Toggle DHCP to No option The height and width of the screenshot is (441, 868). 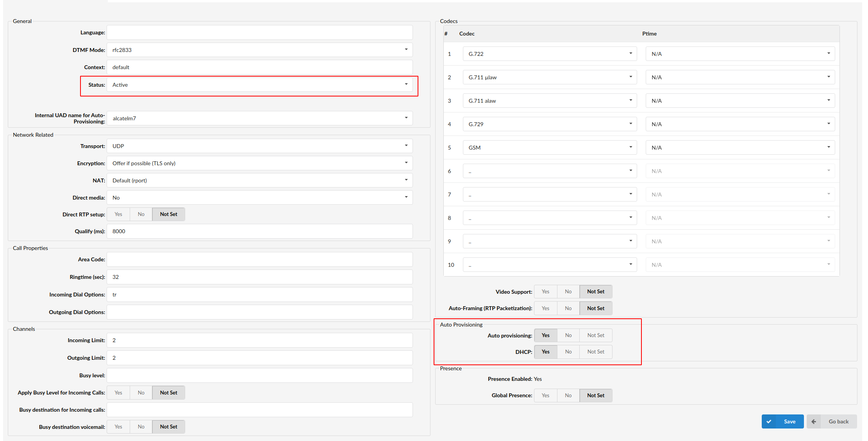click(x=568, y=352)
